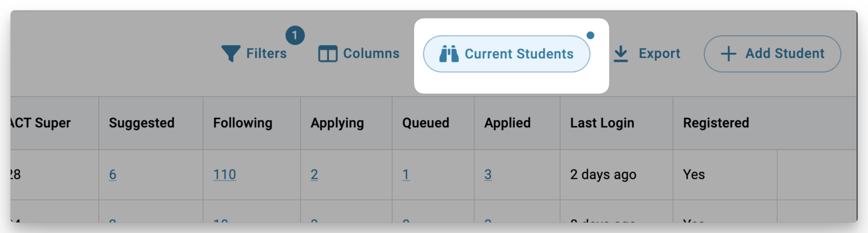Open the Filters panel label
The image size is (868, 233).
(x=266, y=54)
